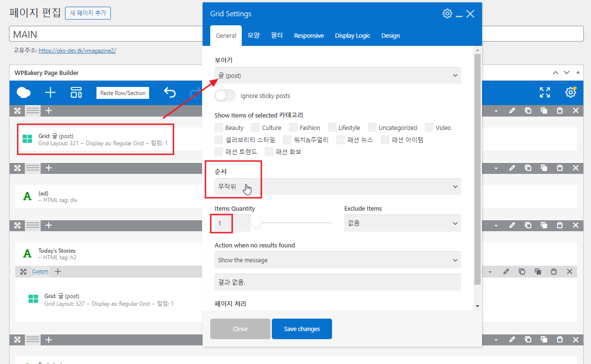Open the 순서 dropdown showing 무작위
Viewport: 591px width, 364px height.
click(338, 186)
